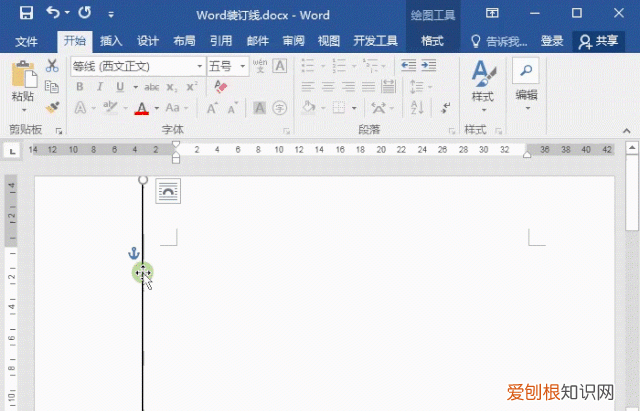
Task: Center the paragraph text
Action: click(x=328, y=87)
